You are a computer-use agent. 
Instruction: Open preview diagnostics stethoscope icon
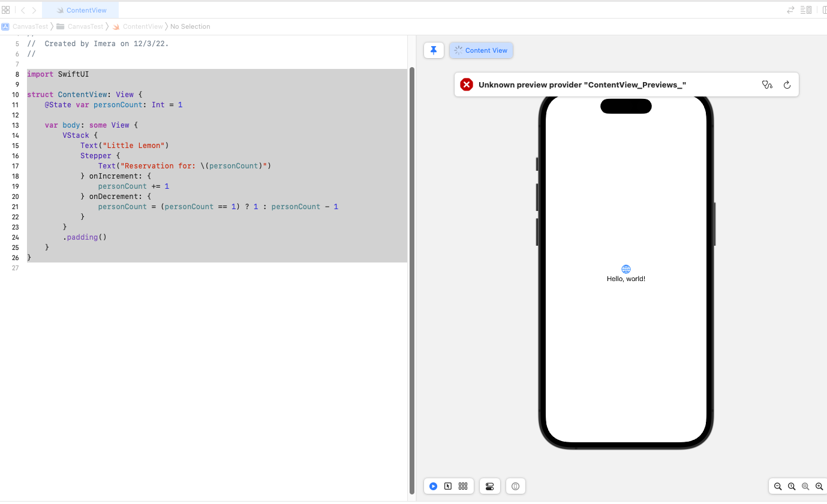[x=767, y=84]
